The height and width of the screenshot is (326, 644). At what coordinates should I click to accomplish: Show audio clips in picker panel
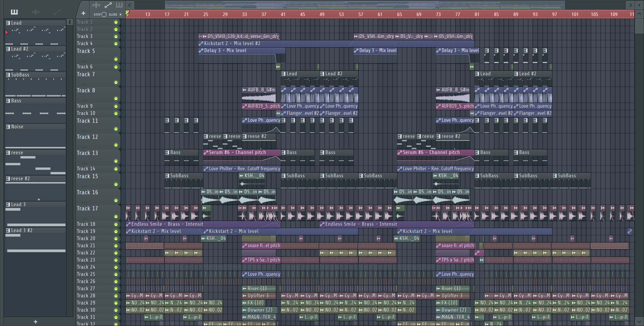coord(36,12)
